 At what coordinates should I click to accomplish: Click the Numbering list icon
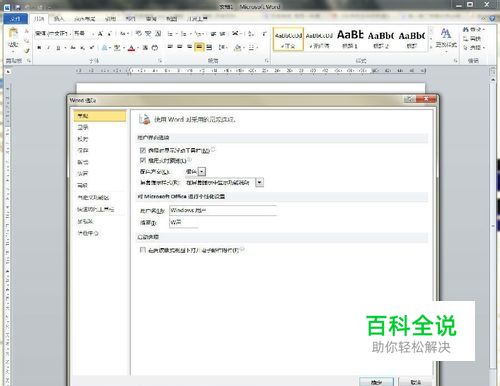click(x=184, y=34)
